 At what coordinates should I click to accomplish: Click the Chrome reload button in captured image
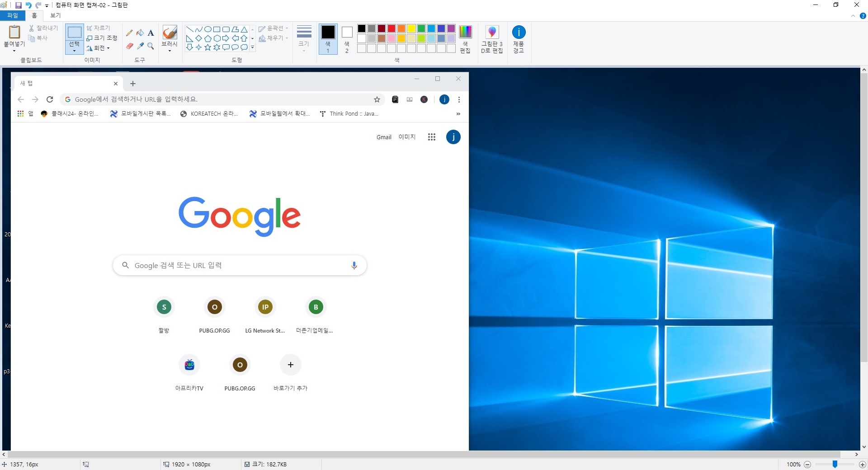(50, 99)
